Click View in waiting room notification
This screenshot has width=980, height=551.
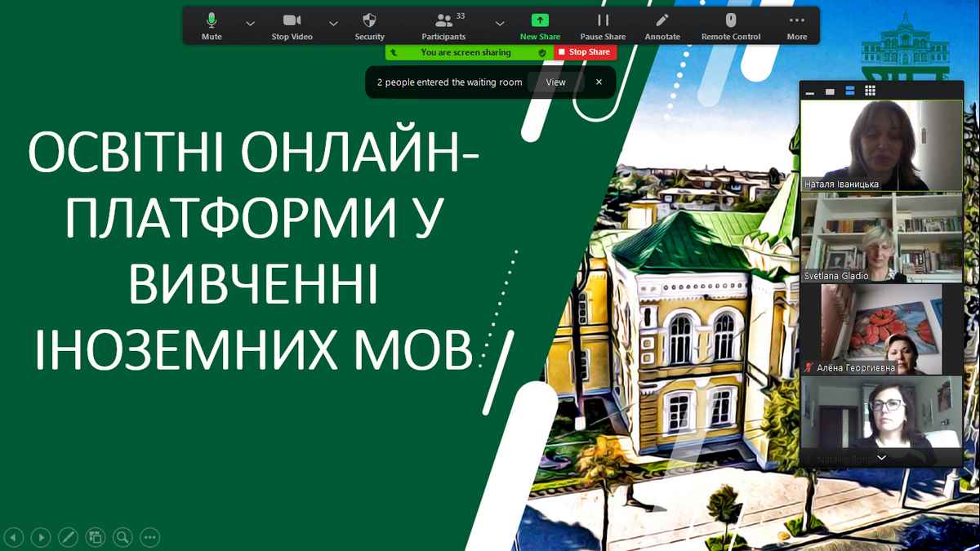555,82
